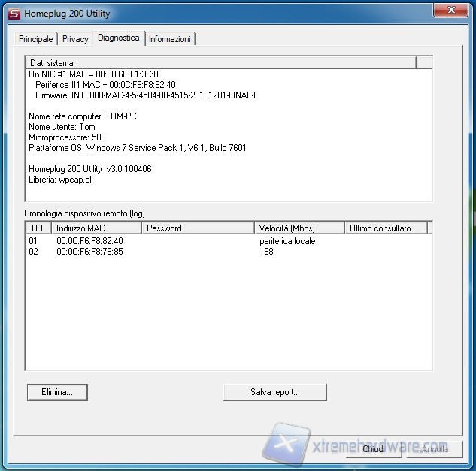Sort by Velocità (Mbps) column header
Image resolution: width=476 pixels, height=471 pixels.
[299, 228]
